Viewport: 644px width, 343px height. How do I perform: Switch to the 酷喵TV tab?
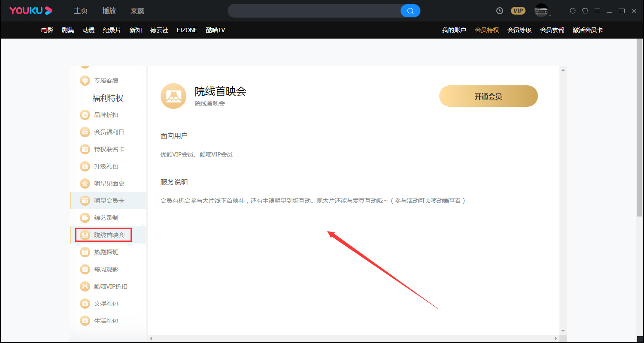(x=215, y=30)
